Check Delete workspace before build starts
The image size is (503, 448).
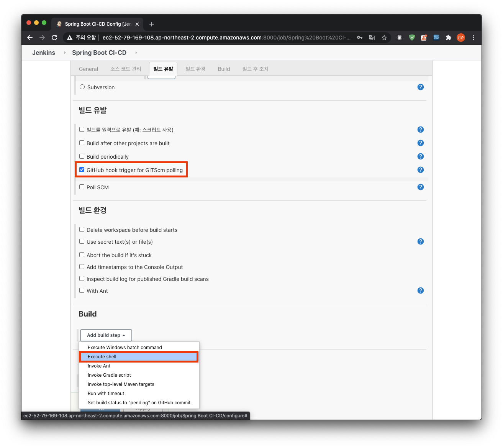click(x=82, y=230)
